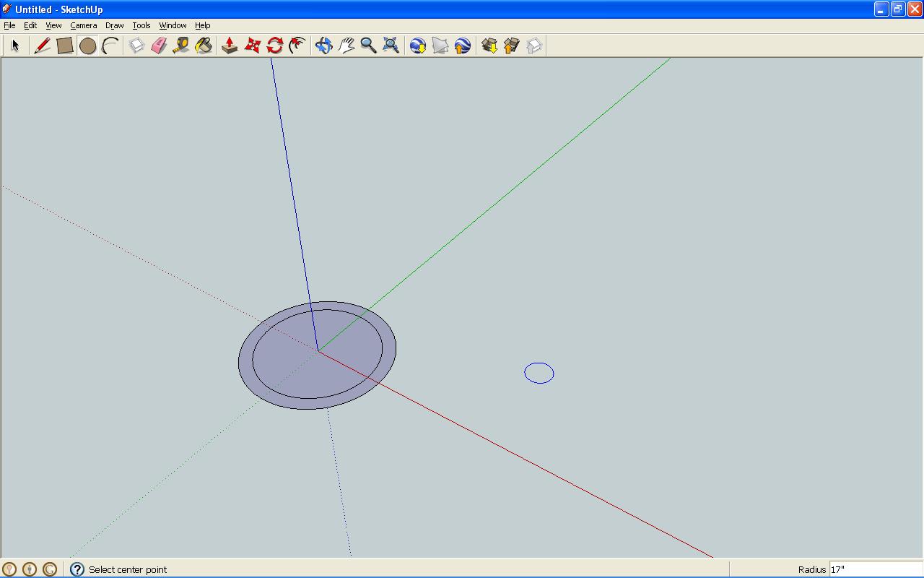Select the Rectangle tool
Viewport: 924px width, 578px height.
click(65, 46)
